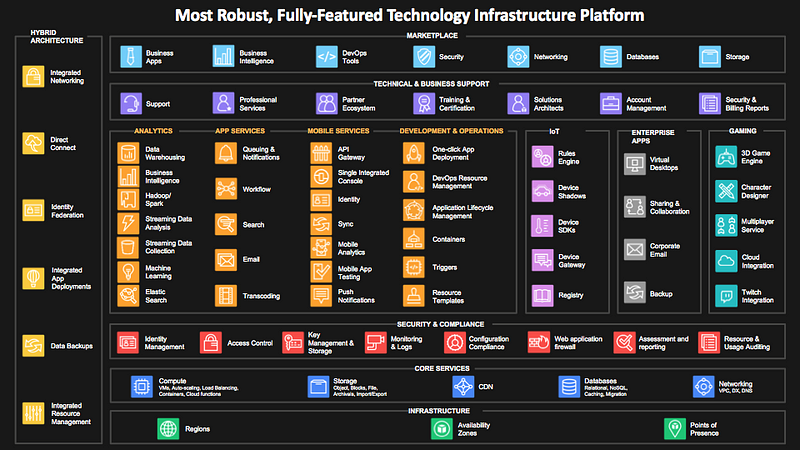Select the Web application firewall icon
Viewport: 800px width, 450px height.
pos(539,342)
